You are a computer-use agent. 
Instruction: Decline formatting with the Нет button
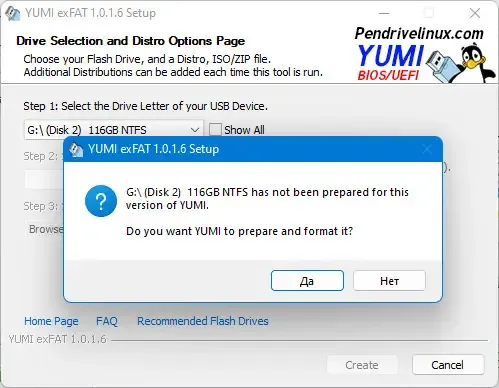(389, 281)
